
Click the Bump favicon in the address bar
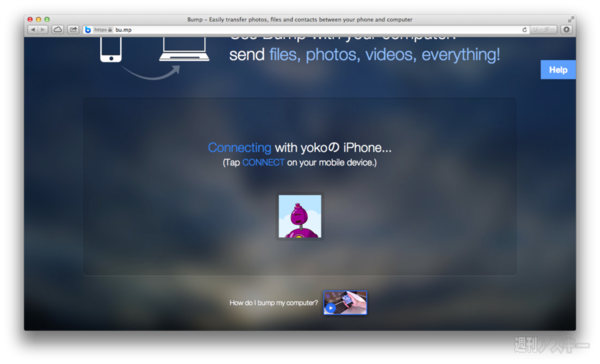[x=88, y=29]
